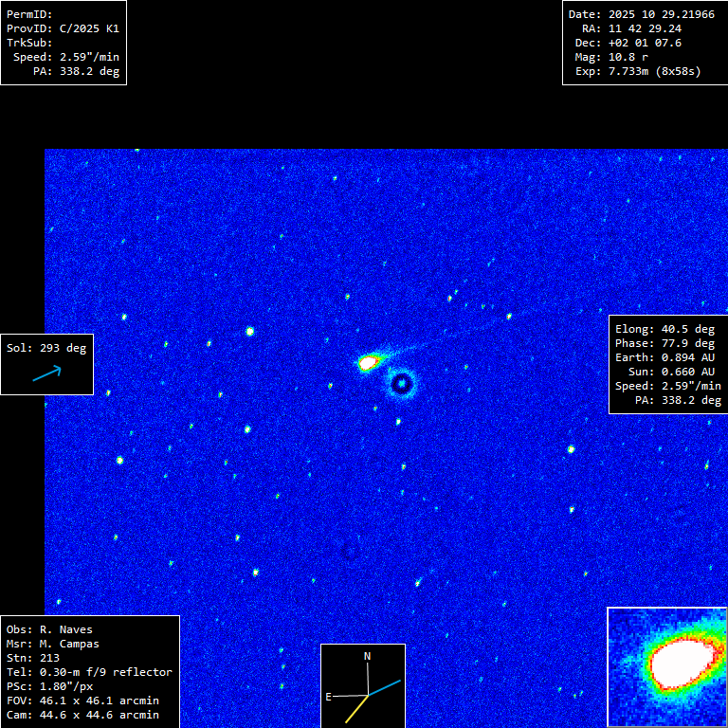Image resolution: width=728 pixels, height=728 pixels.
Task: Select the zoomed comet coma inset thumbnail
Action: (x=666, y=666)
